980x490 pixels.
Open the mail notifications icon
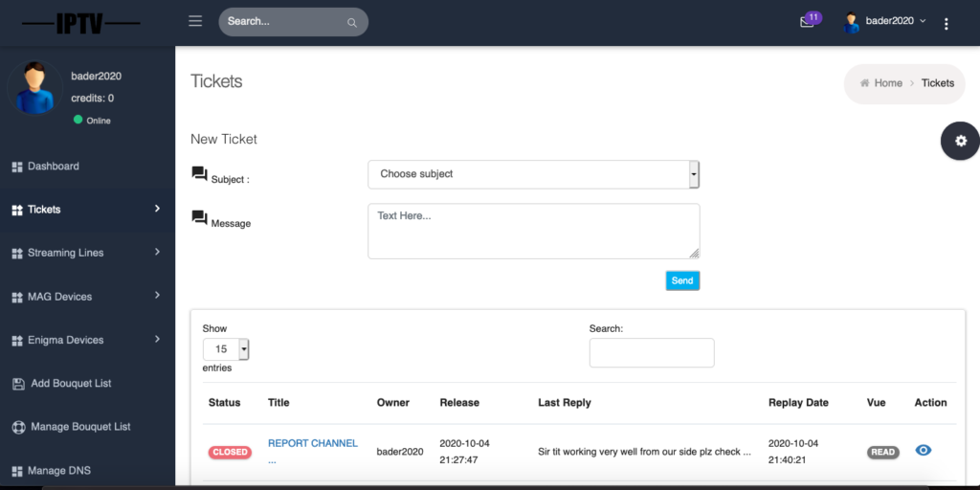(808, 22)
